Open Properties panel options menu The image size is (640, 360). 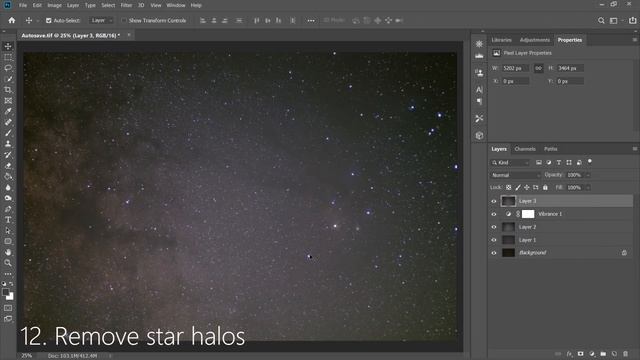pyautogui.click(x=635, y=40)
